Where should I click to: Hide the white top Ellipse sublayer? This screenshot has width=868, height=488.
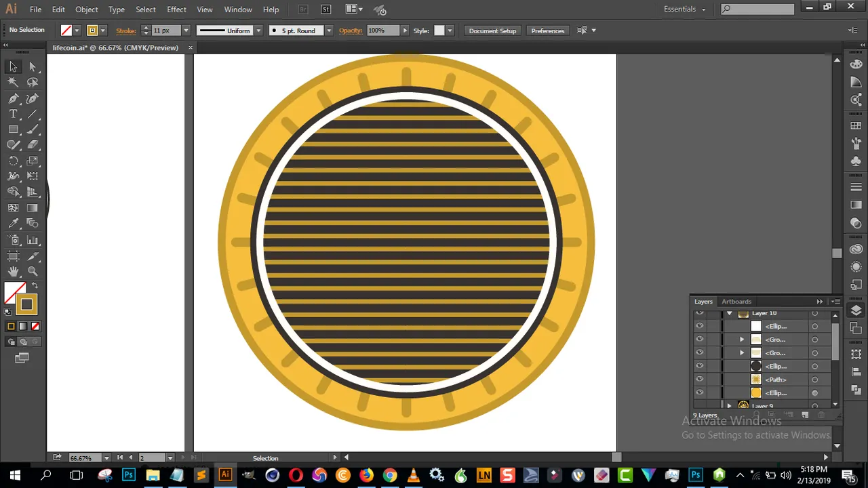tap(699, 326)
